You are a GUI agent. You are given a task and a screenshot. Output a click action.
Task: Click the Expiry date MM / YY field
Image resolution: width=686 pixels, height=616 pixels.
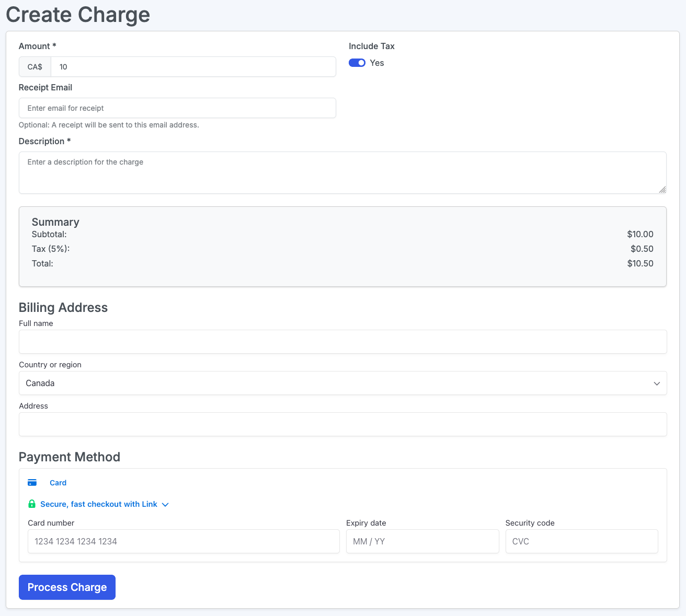click(422, 541)
